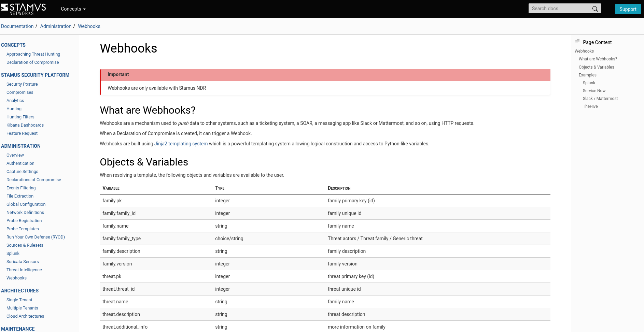Open Single Tenant architecture page
The height and width of the screenshot is (332, 644).
point(19,300)
